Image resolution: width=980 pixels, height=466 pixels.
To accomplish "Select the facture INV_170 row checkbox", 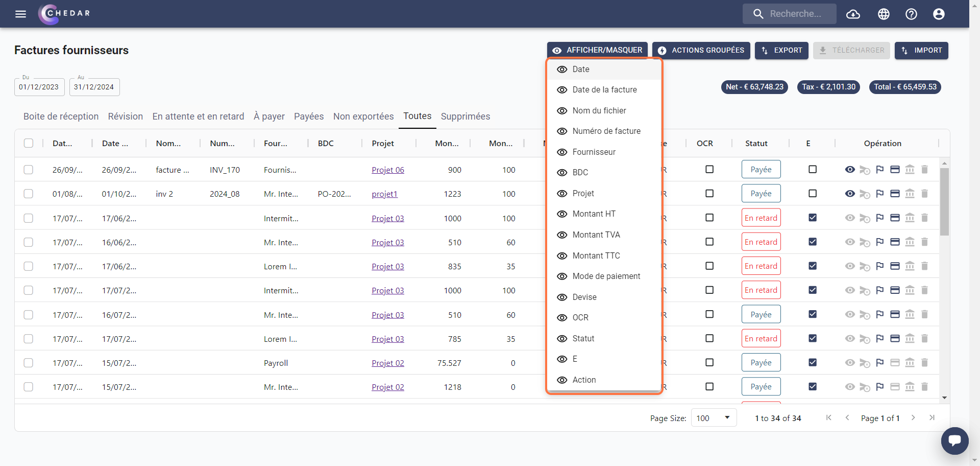I will click(29, 170).
